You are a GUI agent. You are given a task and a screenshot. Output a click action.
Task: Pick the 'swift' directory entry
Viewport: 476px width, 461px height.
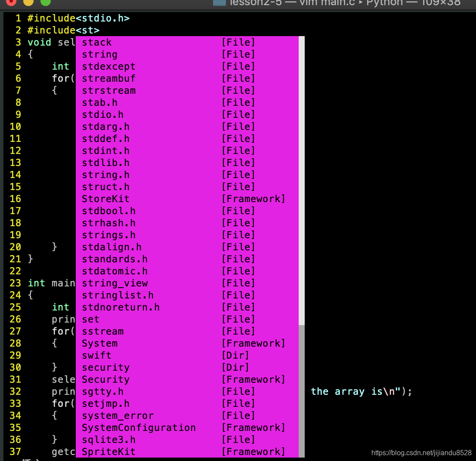[x=187, y=355]
